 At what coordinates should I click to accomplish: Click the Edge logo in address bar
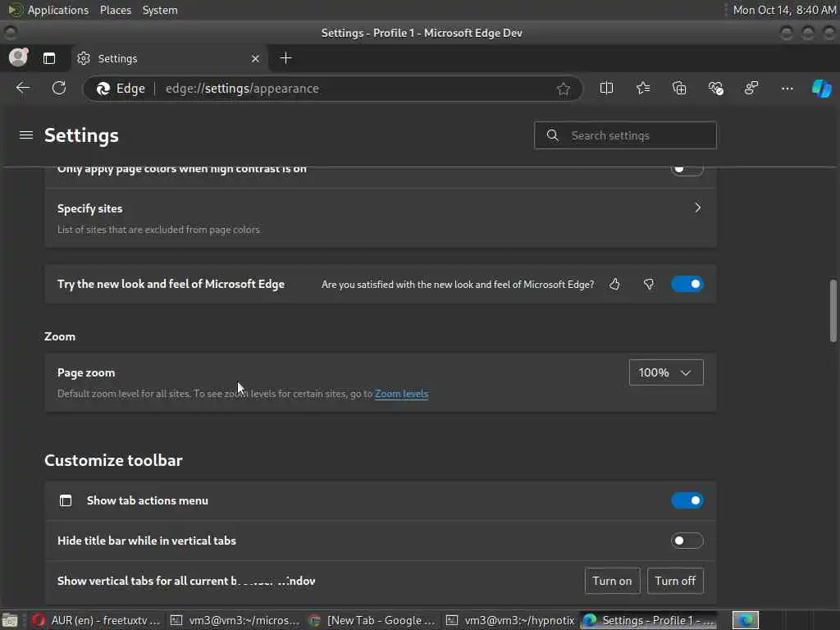(103, 89)
